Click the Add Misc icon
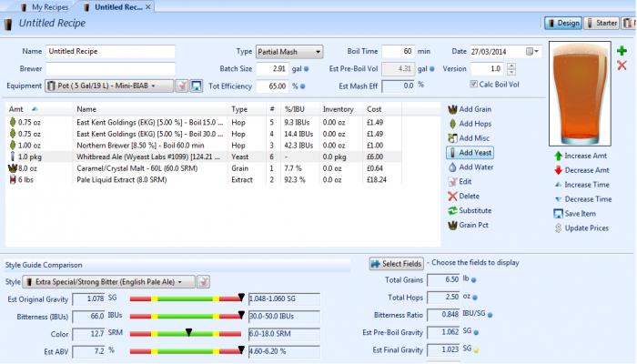The image size is (637, 364). coord(452,138)
